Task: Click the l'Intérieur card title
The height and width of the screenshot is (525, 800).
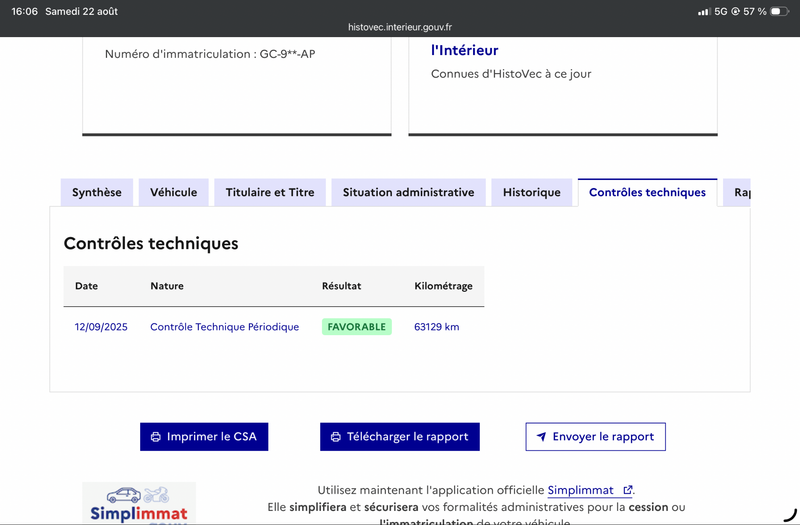Action: (464, 50)
